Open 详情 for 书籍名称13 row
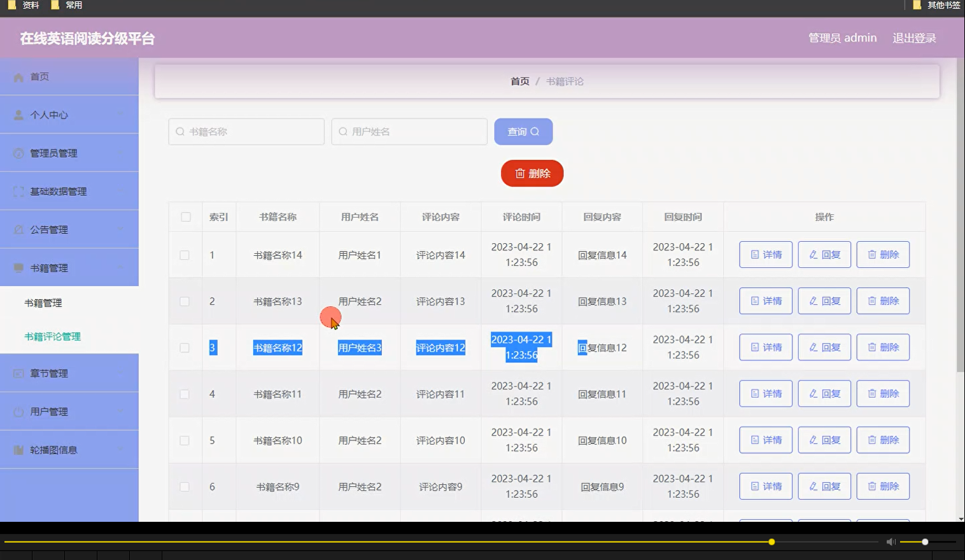 coord(766,301)
